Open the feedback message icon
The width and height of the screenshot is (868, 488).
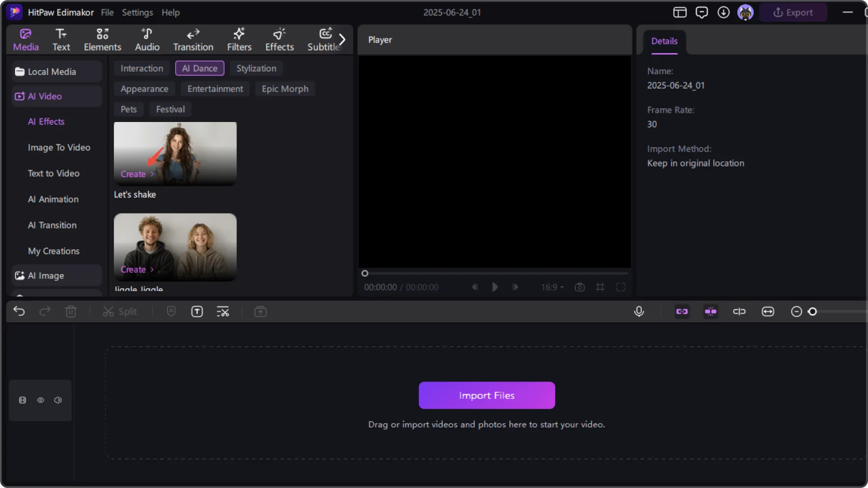(x=702, y=13)
